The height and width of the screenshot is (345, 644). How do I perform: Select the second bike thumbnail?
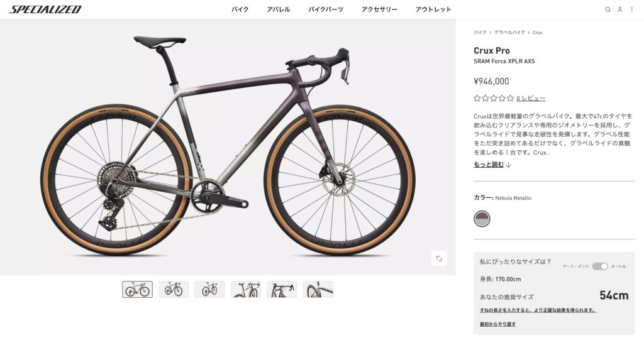click(174, 290)
